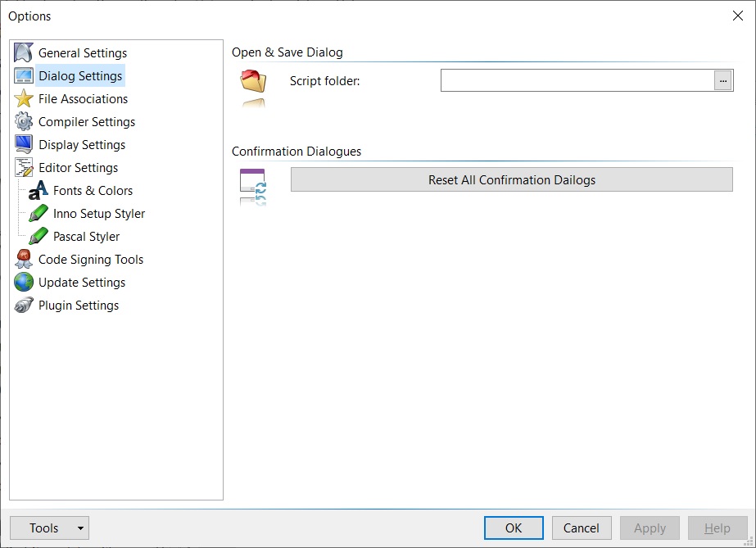Open General Settings page

click(x=83, y=52)
